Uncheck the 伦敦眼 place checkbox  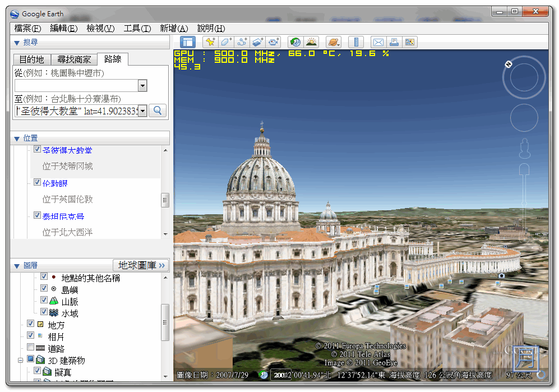tap(37, 183)
